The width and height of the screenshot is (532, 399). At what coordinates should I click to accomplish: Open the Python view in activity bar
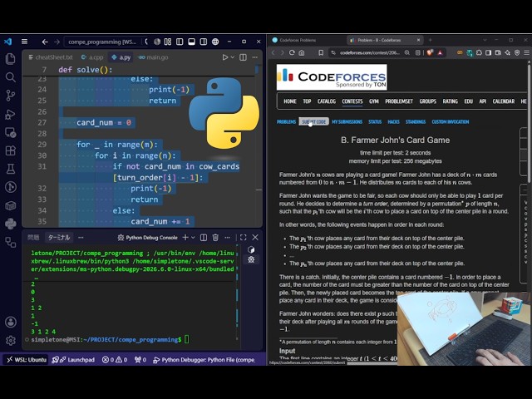point(11,224)
